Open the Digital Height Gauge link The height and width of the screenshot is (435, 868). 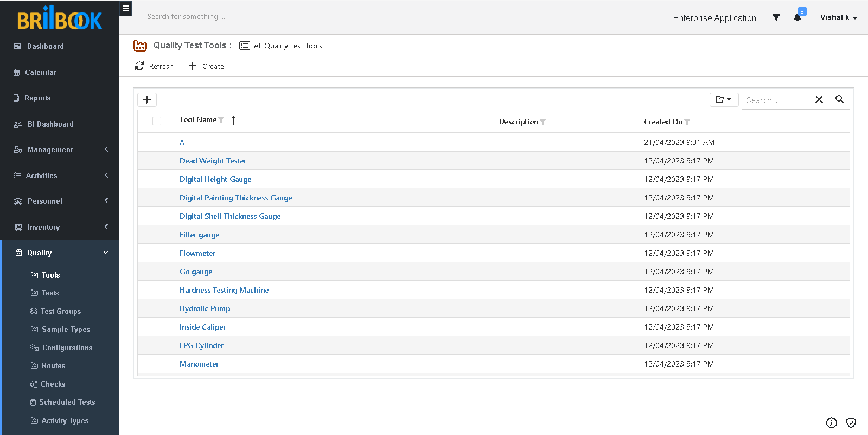tap(215, 179)
